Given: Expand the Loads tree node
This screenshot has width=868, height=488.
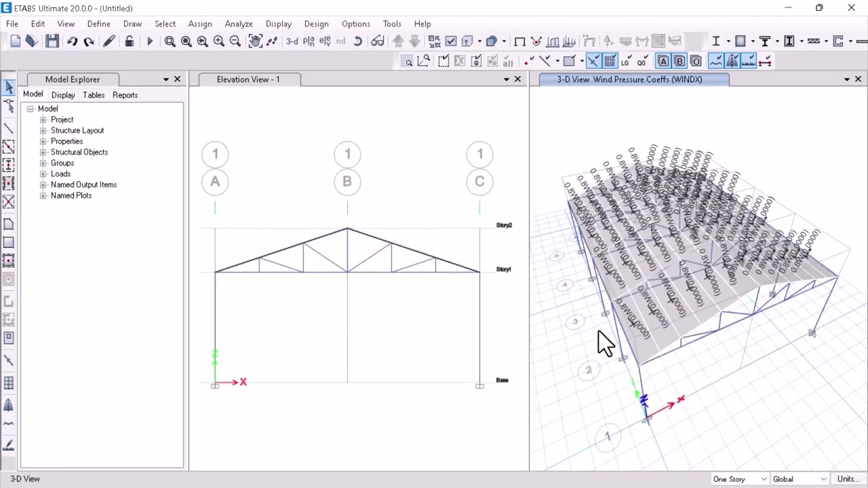Looking at the screenshot, I should point(43,174).
